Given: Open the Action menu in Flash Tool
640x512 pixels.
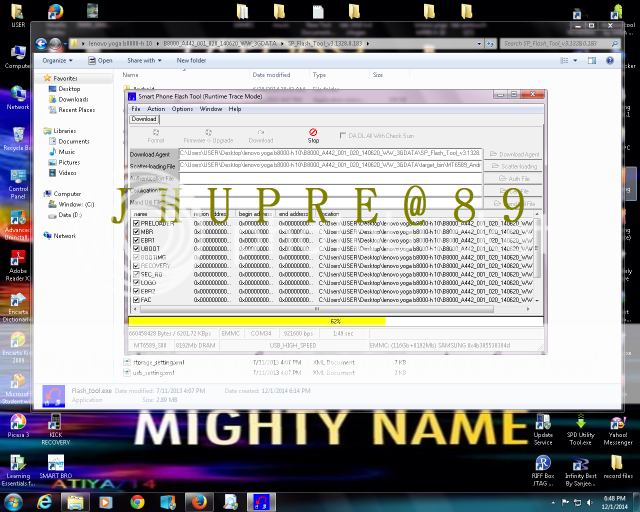Looking at the screenshot, I should point(156,108).
